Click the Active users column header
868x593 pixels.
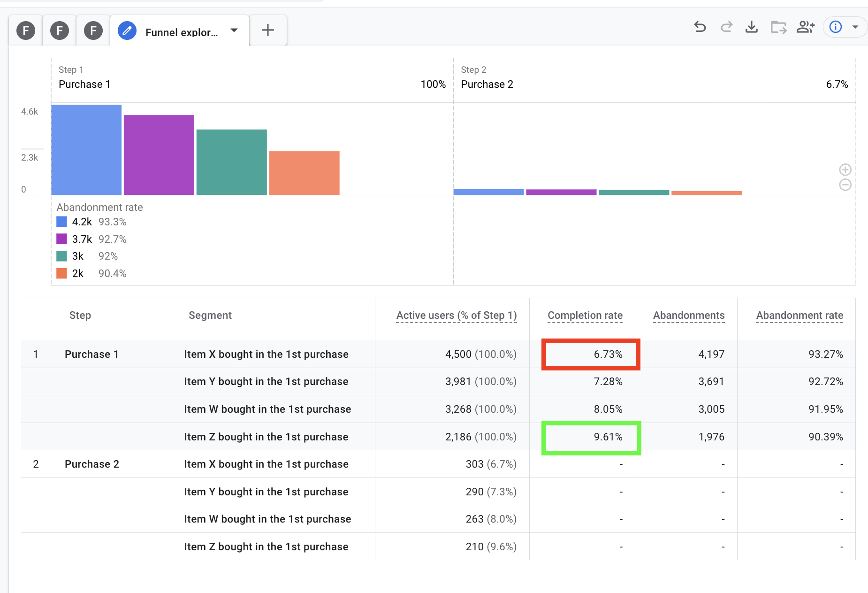point(457,316)
